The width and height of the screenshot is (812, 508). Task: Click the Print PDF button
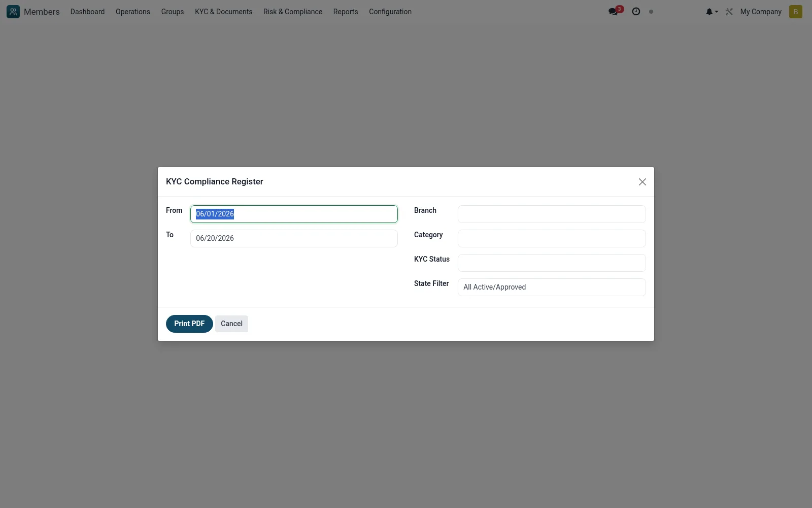point(189,324)
